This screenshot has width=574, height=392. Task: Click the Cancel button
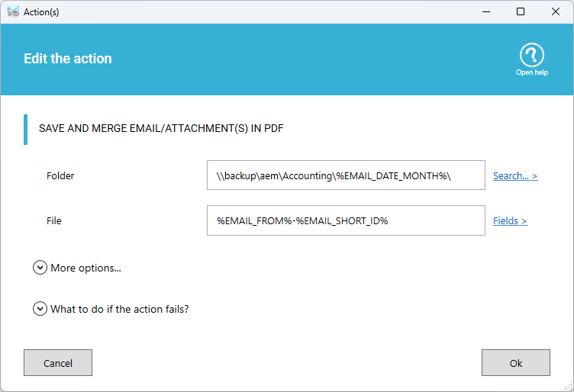(x=58, y=363)
